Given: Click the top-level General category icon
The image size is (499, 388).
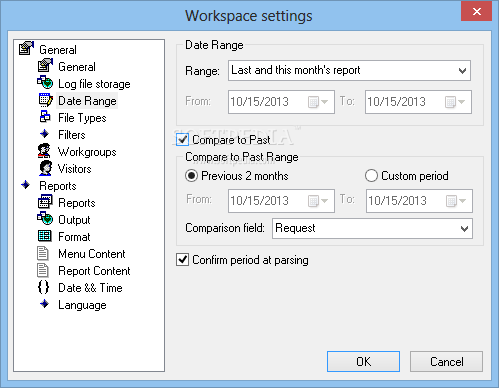Looking at the screenshot, I should [x=26, y=49].
